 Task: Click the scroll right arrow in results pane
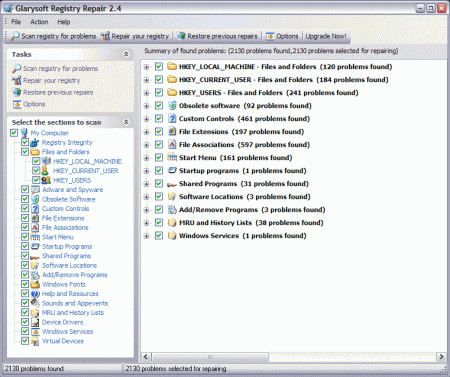tap(441, 357)
